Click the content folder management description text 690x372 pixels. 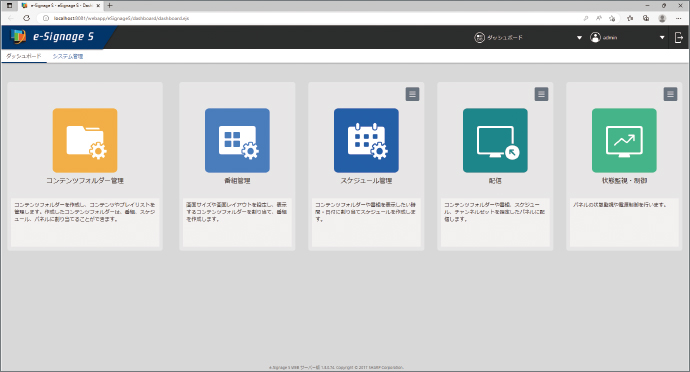point(84,212)
